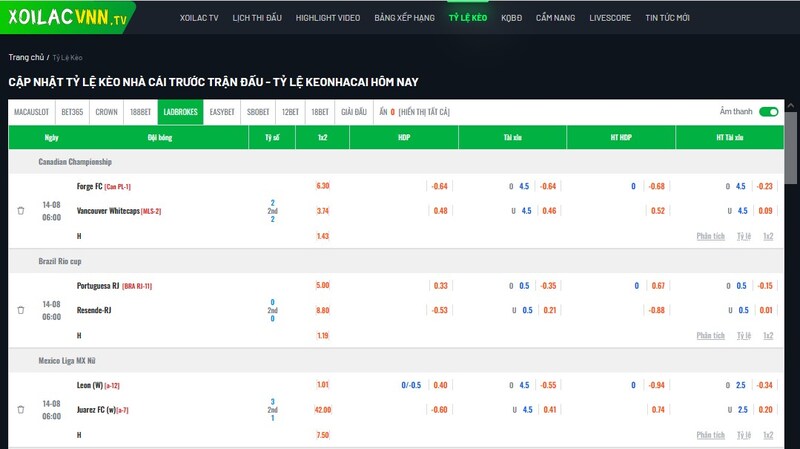Switch to 12BET bookmaker tab
800x449 pixels.
point(290,112)
